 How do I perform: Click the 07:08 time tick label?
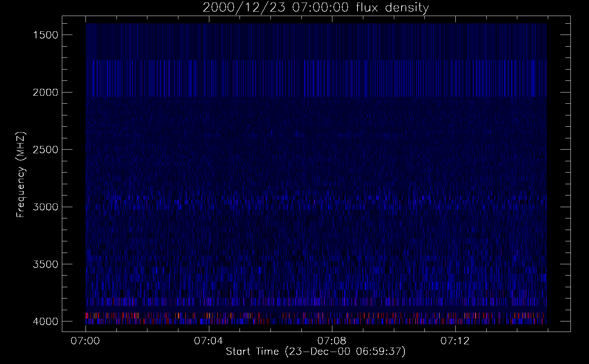point(332,341)
